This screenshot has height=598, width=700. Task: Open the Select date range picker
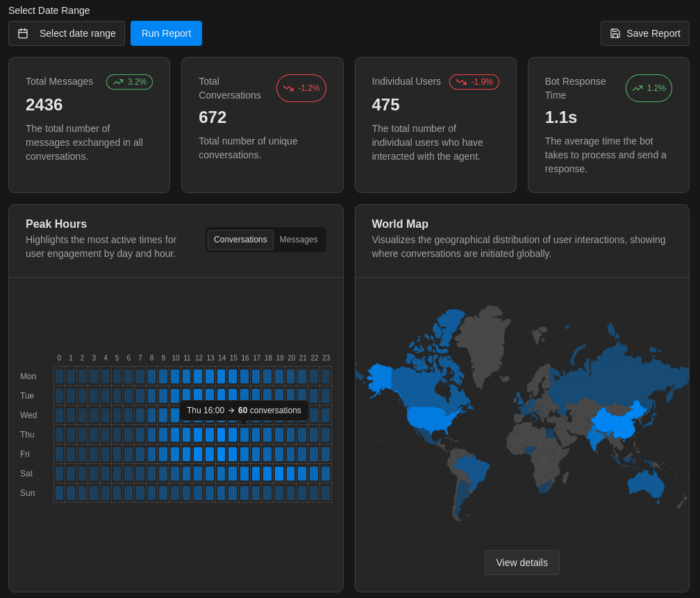point(67,33)
